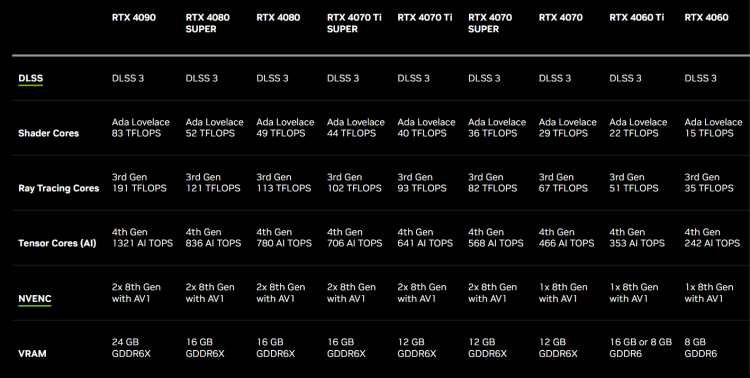Select the RTX 4090 column header

tap(134, 18)
